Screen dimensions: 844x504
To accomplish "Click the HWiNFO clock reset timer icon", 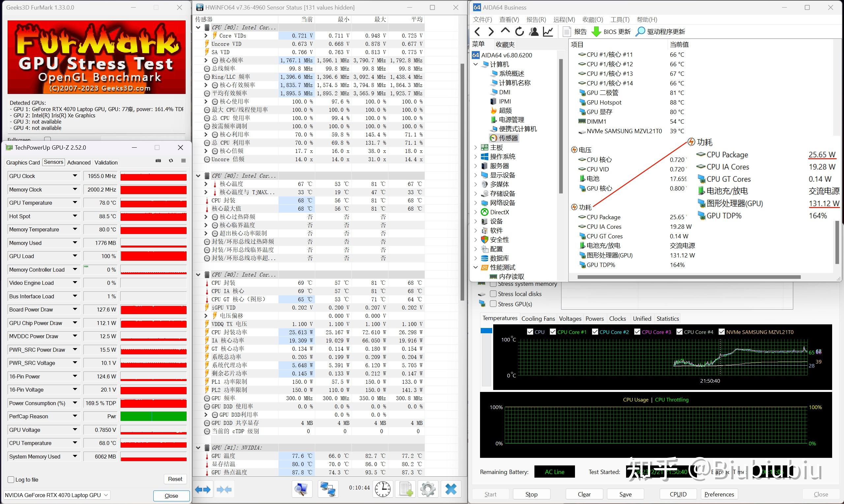I will (382, 489).
